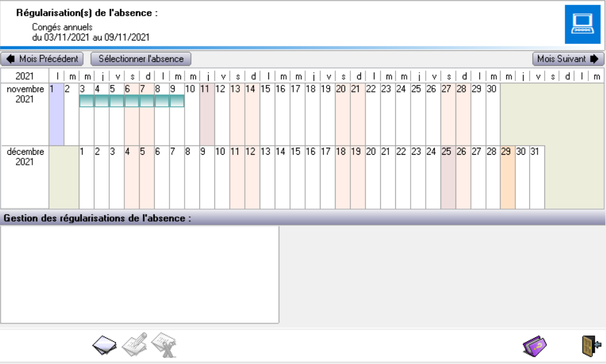This screenshot has height=364, width=606.
Task: Click November 11 holiday cell
Action: 207,114
